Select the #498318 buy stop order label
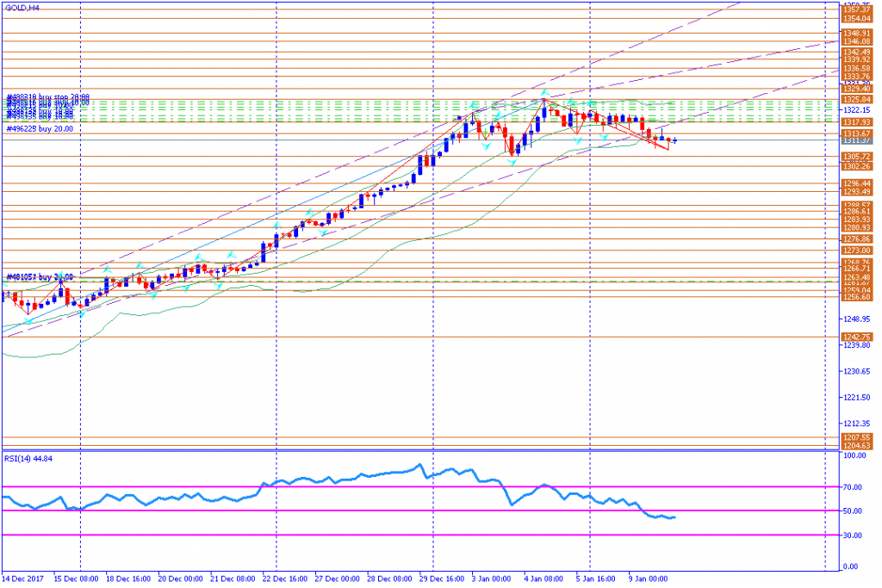This screenshot has height=588, width=882. pos(48,98)
